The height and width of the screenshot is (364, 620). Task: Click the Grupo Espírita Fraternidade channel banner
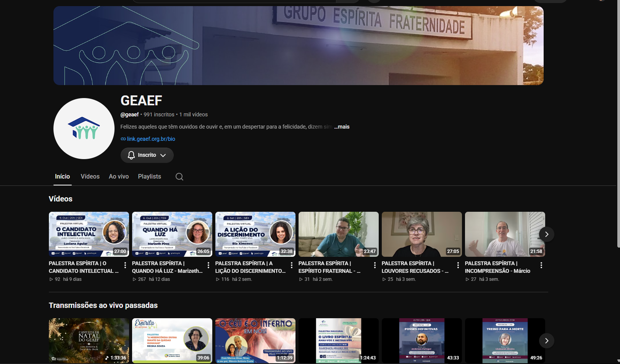click(x=299, y=45)
